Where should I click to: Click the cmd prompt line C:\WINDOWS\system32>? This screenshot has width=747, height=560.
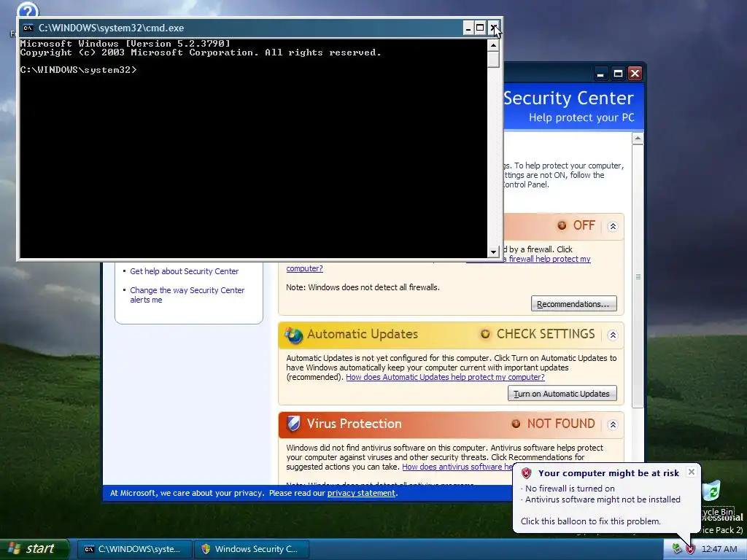pos(78,70)
